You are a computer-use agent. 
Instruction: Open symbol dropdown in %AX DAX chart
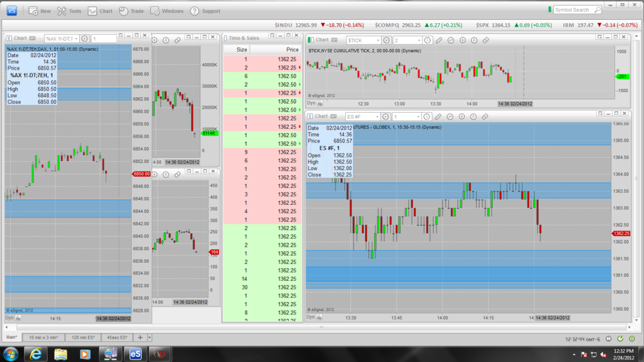pos(76,39)
